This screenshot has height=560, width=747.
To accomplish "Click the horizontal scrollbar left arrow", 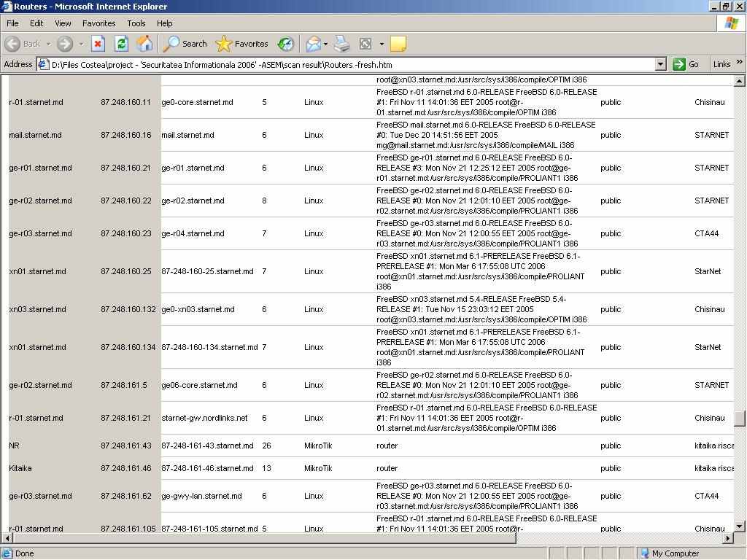I will tap(7, 538).
